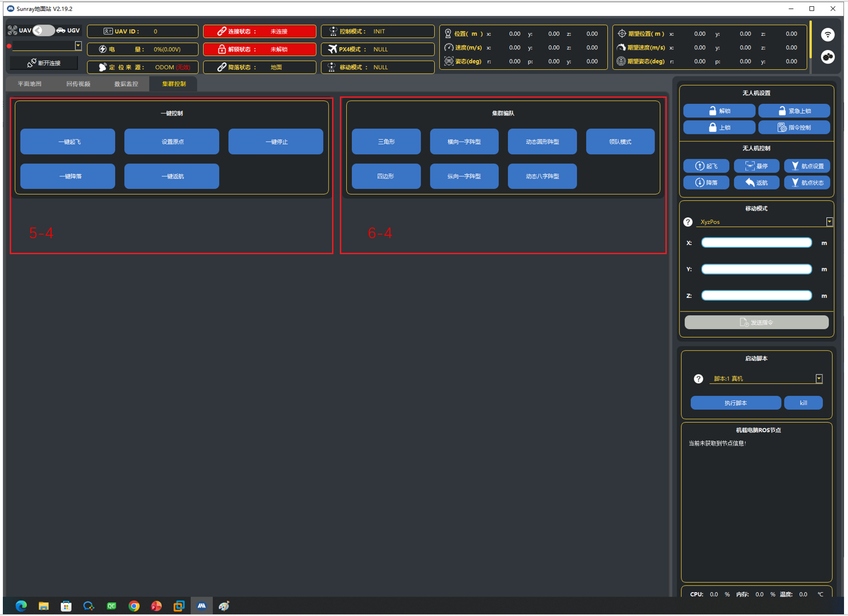Click the 紧急上锁 emergency lock button
The image size is (848, 616).
click(x=794, y=111)
